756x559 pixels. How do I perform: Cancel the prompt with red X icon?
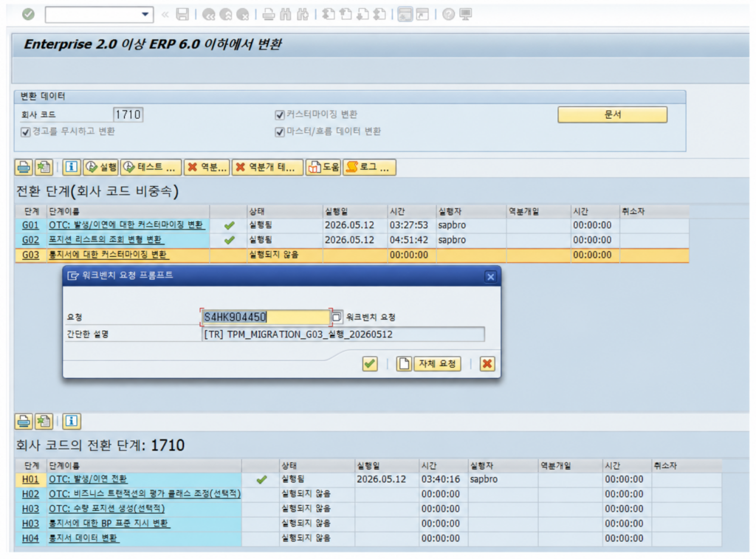tap(487, 363)
